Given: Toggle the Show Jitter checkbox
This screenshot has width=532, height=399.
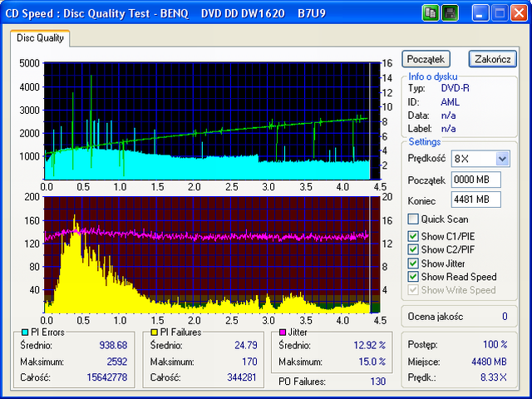Looking at the screenshot, I should pos(413,264).
